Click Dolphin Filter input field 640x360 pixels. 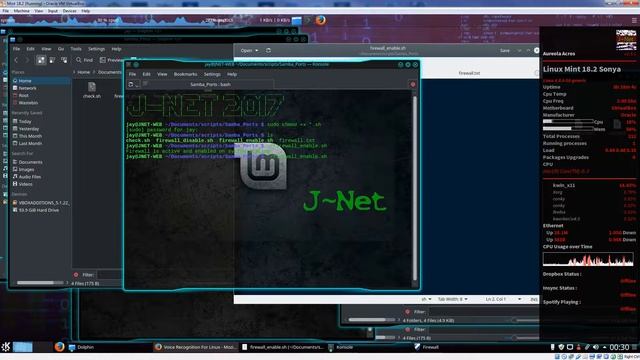click(109, 275)
